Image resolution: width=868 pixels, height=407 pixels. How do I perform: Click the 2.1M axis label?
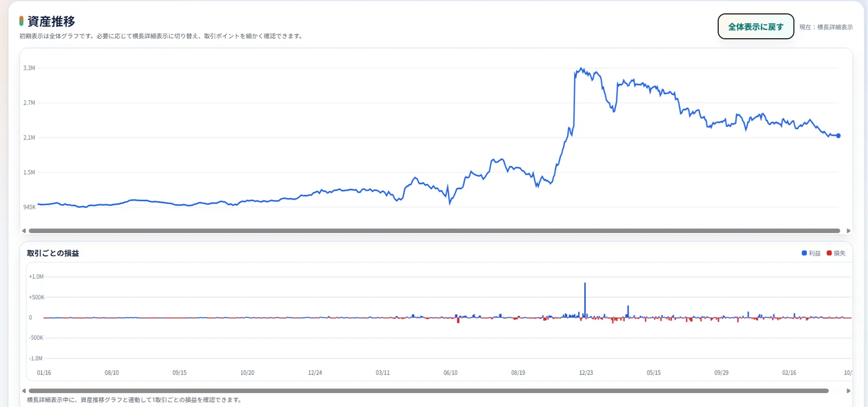click(x=30, y=138)
